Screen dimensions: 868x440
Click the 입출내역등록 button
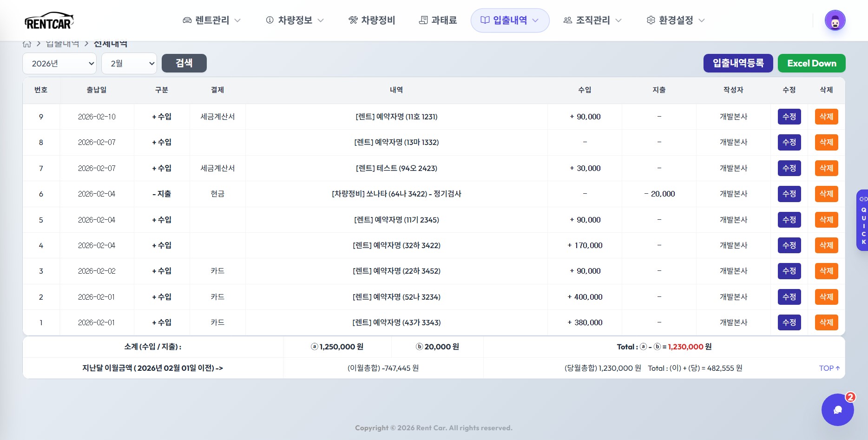(738, 63)
